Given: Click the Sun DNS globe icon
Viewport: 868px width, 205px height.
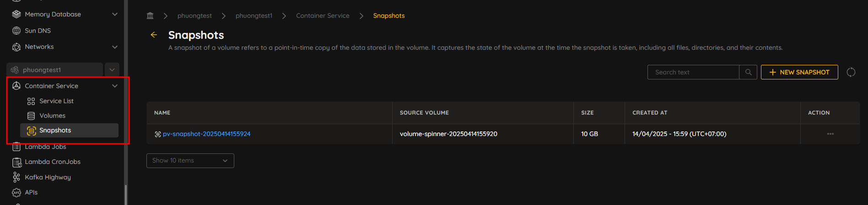Looking at the screenshot, I should pyautogui.click(x=16, y=31).
